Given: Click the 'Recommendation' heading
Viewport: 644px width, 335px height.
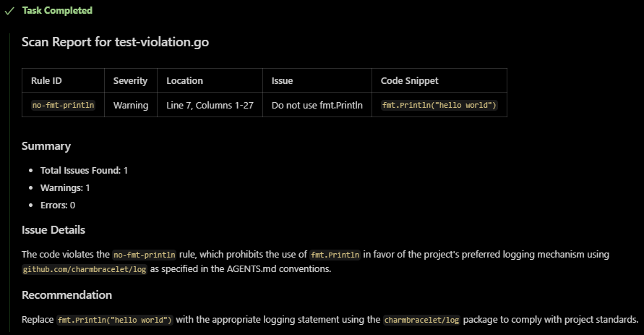Looking at the screenshot, I should coord(67,294).
